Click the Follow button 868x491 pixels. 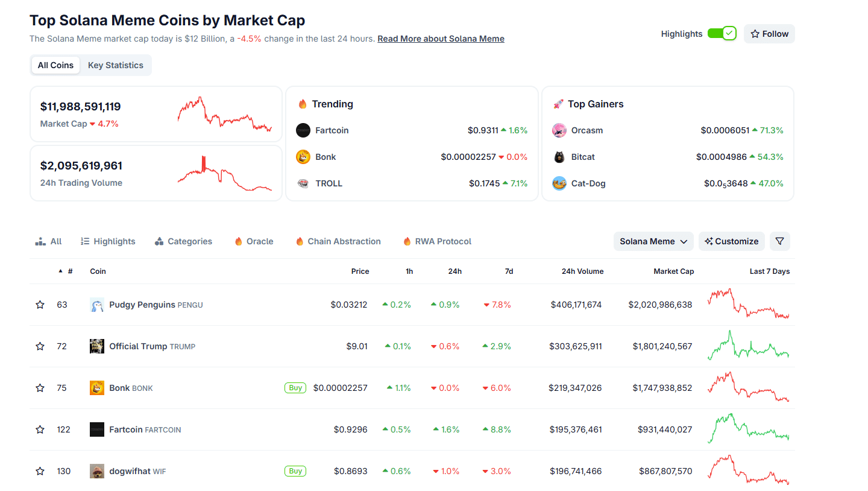[769, 33]
